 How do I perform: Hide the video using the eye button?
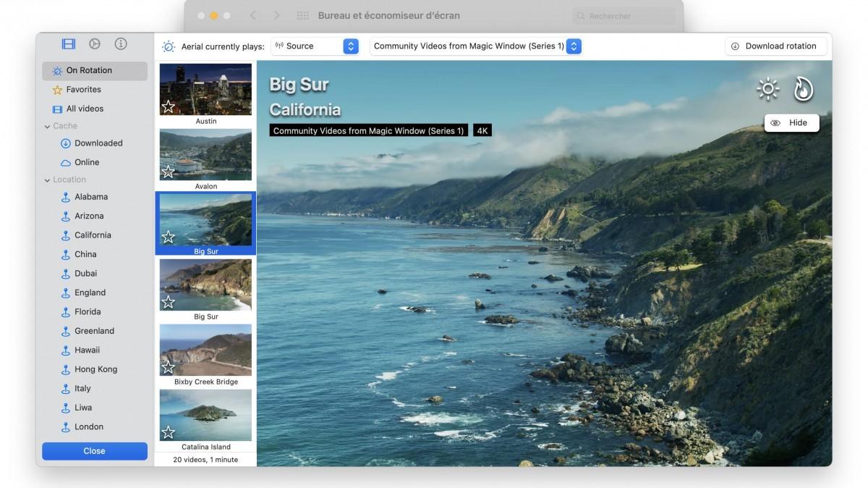(x=791, y=123)
